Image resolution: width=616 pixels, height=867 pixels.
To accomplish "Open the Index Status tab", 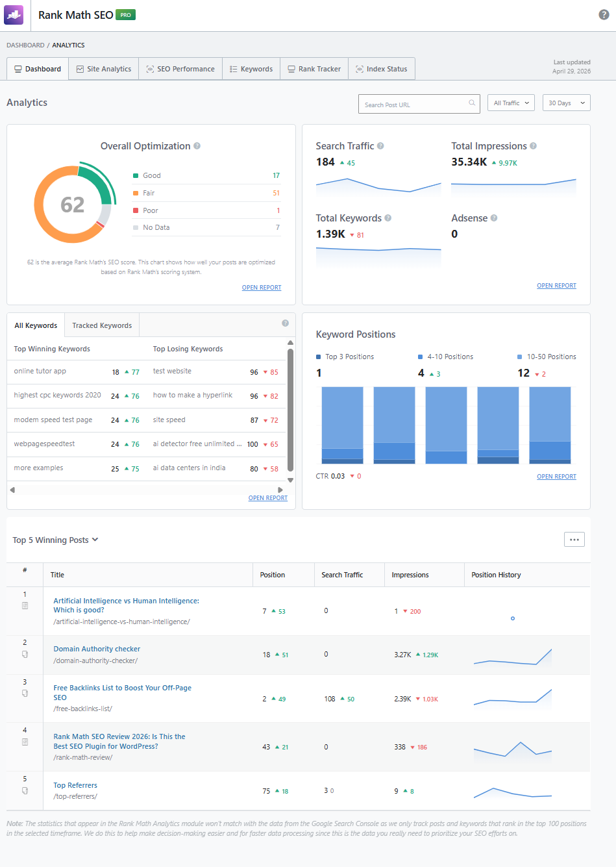I will 382,69.
